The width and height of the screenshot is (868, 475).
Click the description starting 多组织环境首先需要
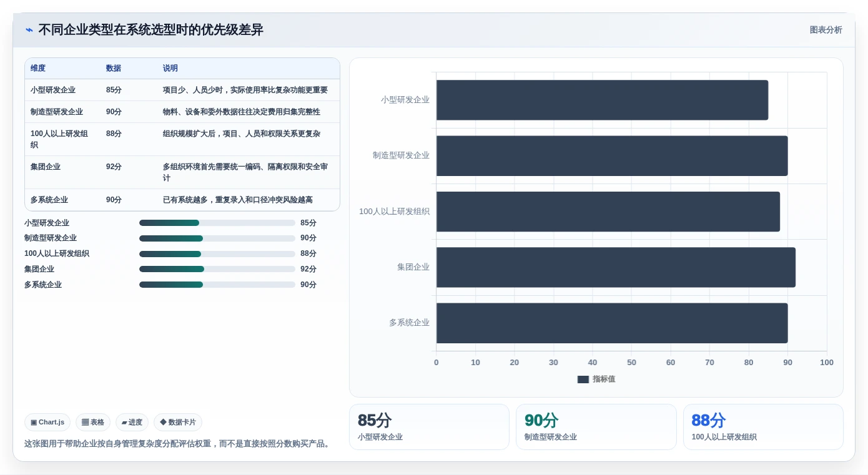(x=245, y=172)
